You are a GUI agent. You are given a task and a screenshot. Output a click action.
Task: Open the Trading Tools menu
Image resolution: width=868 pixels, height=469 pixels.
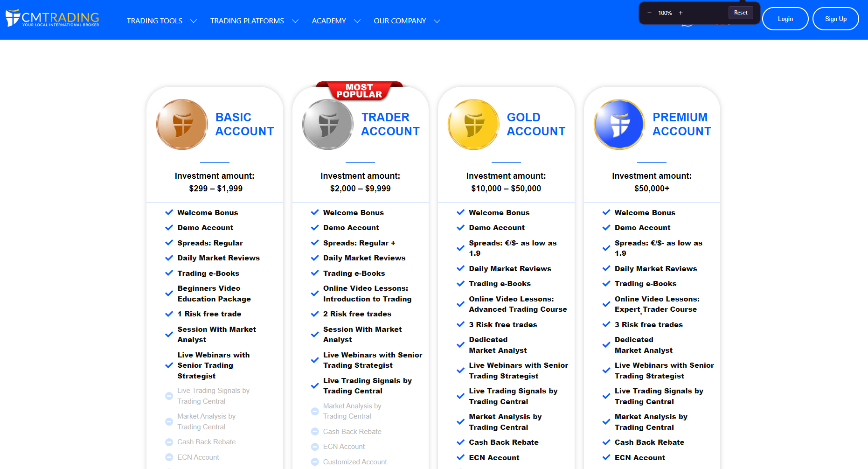click(x=154, y=21)
